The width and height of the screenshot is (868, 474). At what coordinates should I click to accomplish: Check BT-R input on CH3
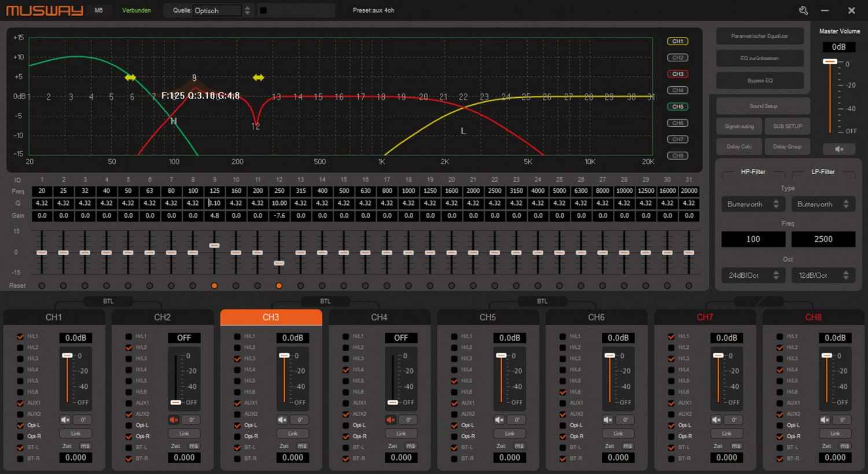(237, 458)
